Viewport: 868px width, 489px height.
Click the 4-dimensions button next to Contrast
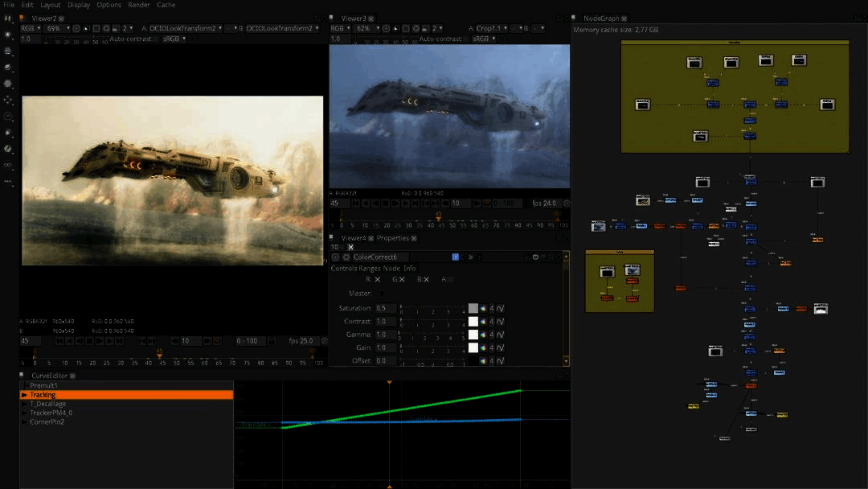click(491, 322)
